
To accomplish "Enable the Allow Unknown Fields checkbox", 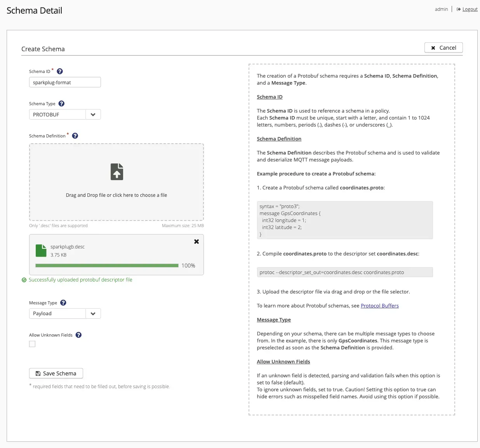I will coord(32,344).
